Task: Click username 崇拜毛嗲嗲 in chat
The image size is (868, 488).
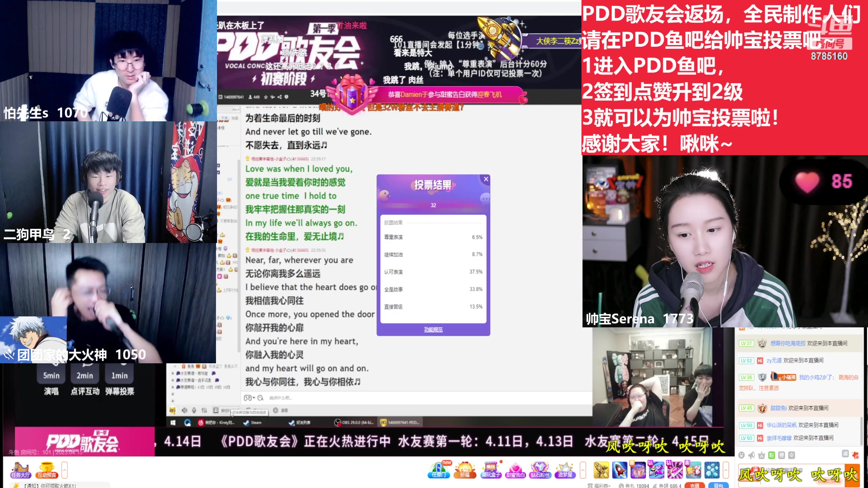Action: [779, 438]
